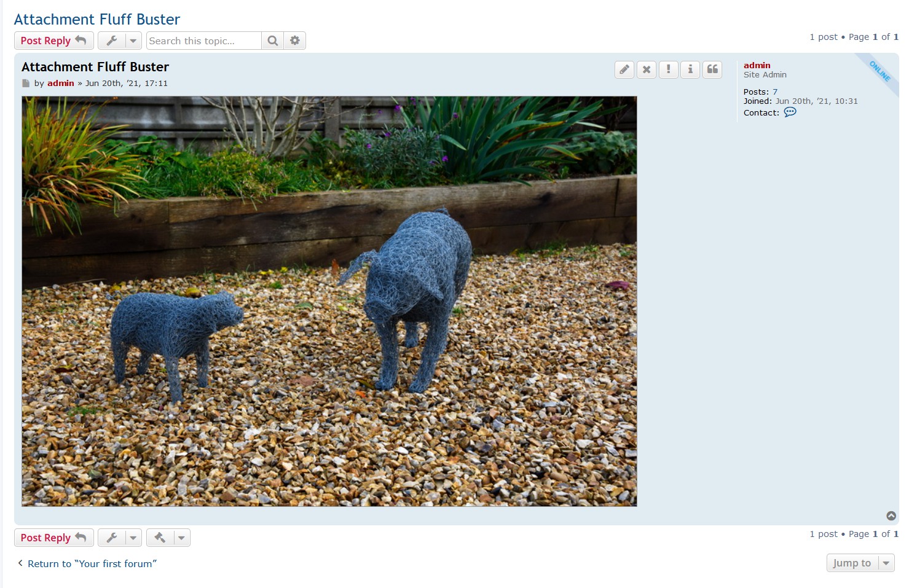The image size is (909, 588).
Task: Open admin author link in post byline
Action: coord(61,83)
